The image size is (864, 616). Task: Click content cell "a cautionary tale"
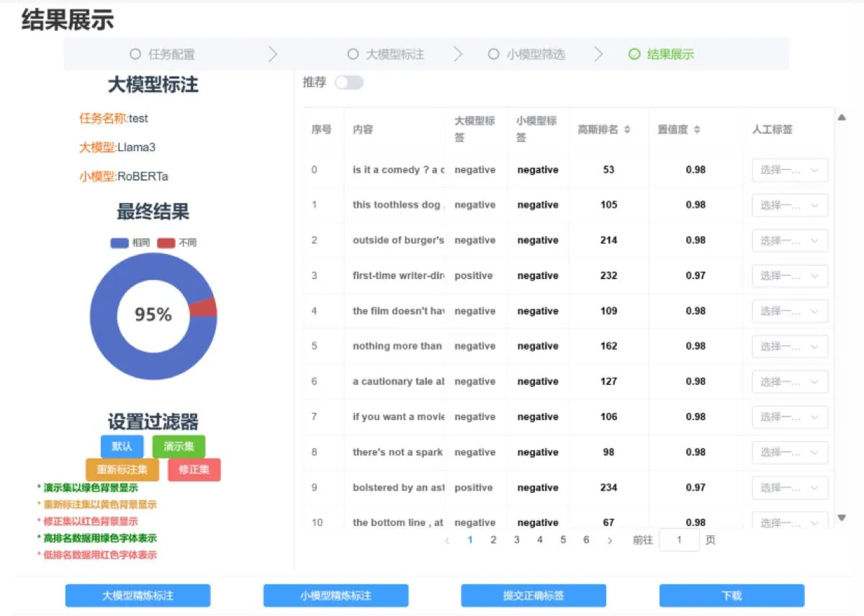[x=399, y=381]
